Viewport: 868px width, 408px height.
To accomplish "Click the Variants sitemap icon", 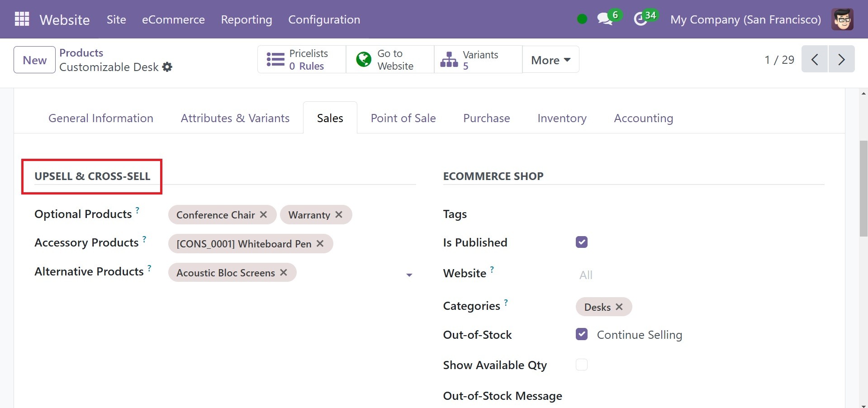I will pos(449,59).
